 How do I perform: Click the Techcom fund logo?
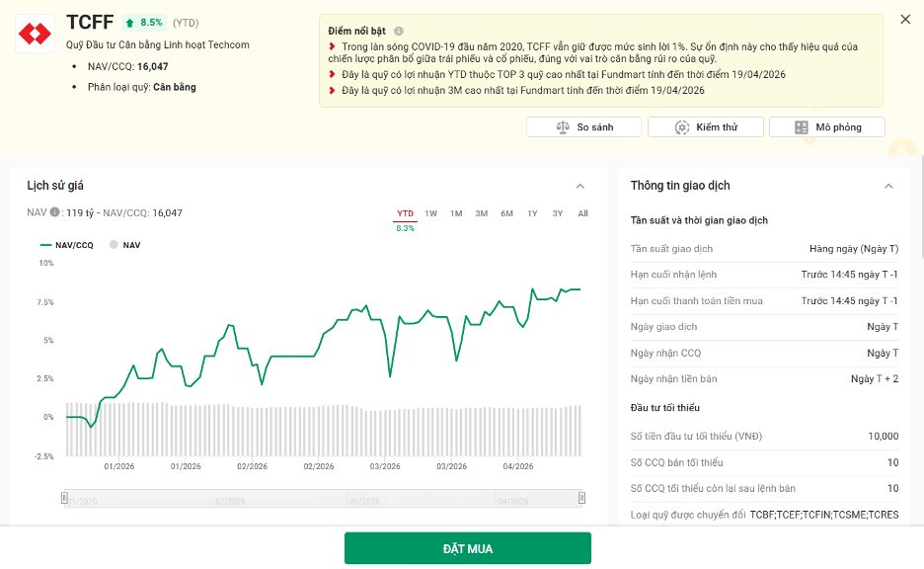36,36
